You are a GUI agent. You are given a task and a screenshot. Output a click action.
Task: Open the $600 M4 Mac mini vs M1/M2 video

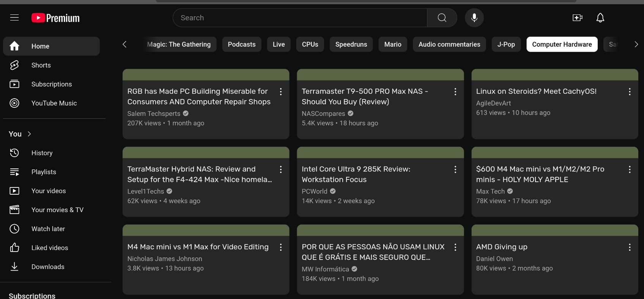click(540, 174)
